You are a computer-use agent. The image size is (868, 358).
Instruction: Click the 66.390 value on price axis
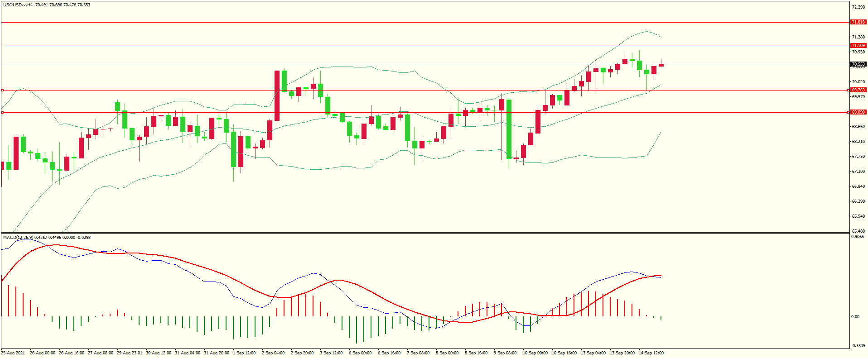(x=858, y=201)
